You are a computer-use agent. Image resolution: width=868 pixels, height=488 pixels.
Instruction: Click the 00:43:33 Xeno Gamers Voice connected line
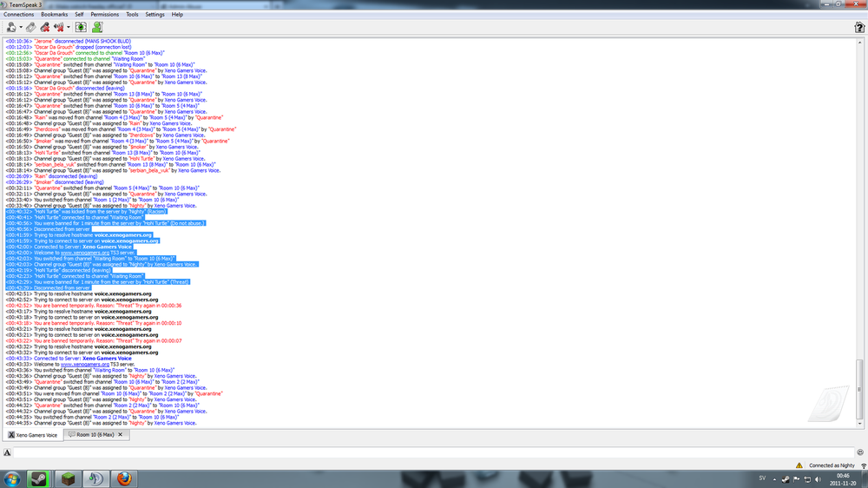[69, 359]
